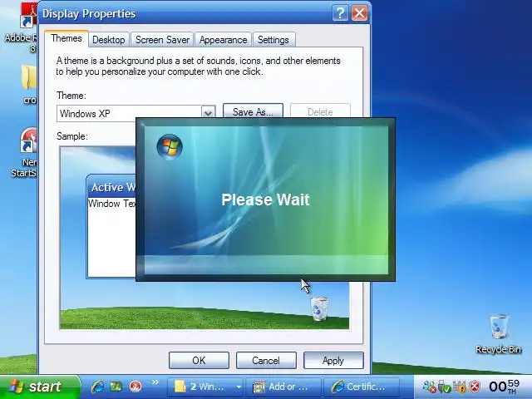Select the Themes tab
Viewport: 532px width, 399px height.
tap(66, 38)
